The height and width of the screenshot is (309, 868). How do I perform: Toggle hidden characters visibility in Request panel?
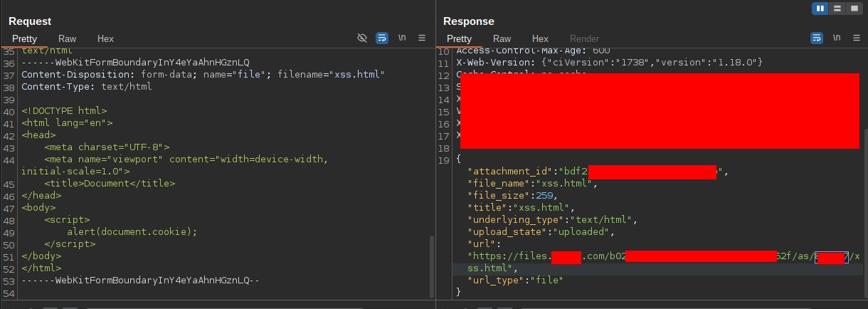[362, 38]
